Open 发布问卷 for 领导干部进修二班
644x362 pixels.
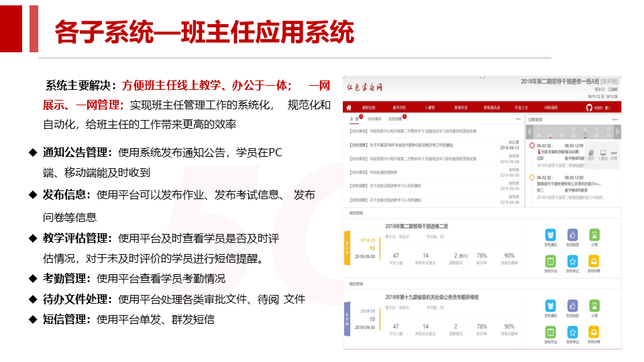pos(594,261)
